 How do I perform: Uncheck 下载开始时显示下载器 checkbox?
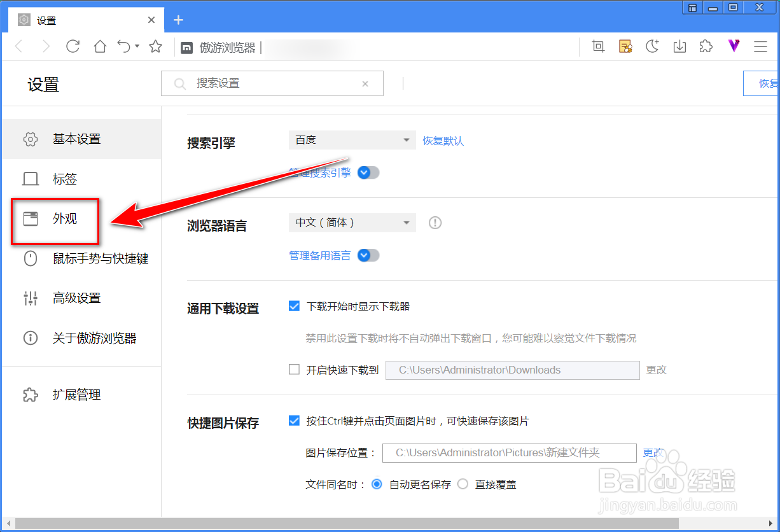pos(294,306)
